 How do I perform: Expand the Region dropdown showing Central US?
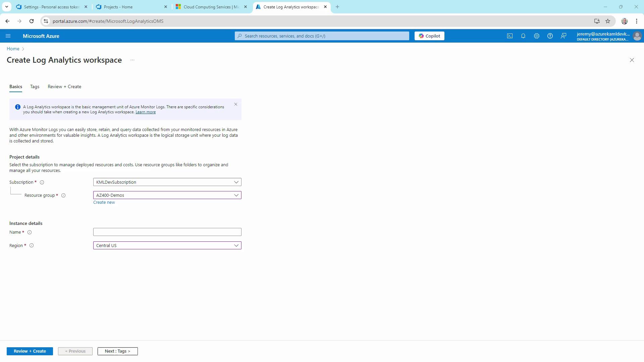(167, 245)
